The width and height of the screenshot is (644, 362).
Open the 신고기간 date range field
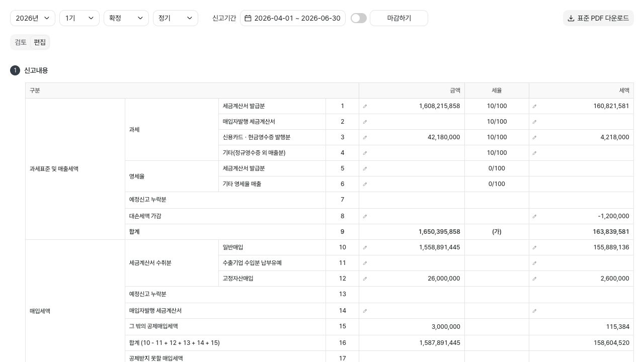[293, 18]
